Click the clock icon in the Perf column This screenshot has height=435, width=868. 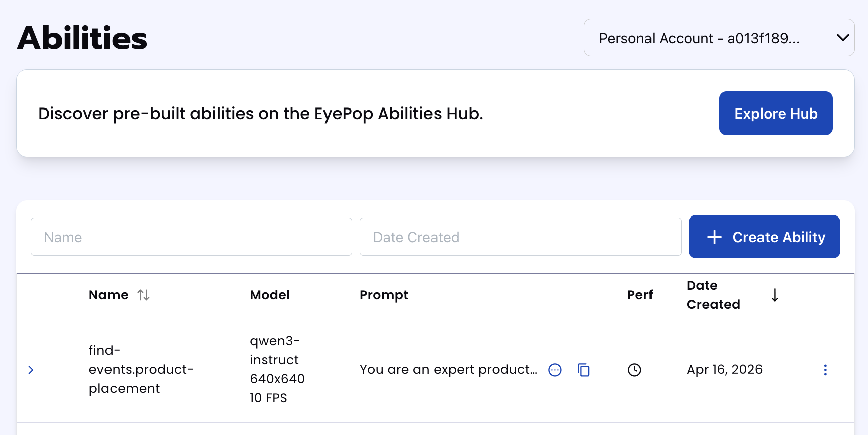pyautogui.click(x=634, y=370)
